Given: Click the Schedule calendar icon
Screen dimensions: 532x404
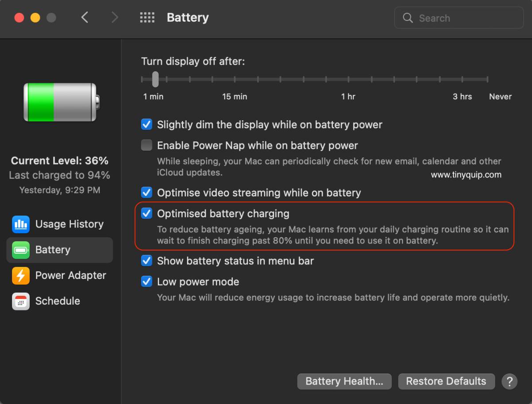Looking at the screenshot, I should [20, 301].
